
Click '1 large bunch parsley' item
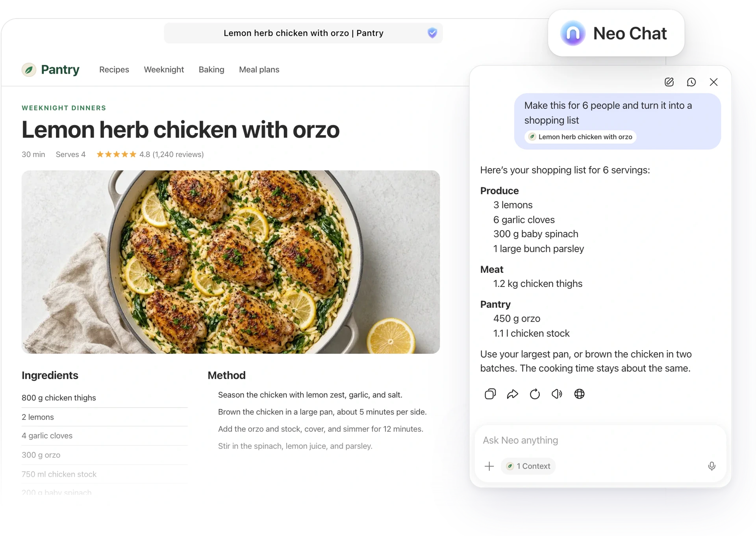pyautogui.click(x=538, y=249)
